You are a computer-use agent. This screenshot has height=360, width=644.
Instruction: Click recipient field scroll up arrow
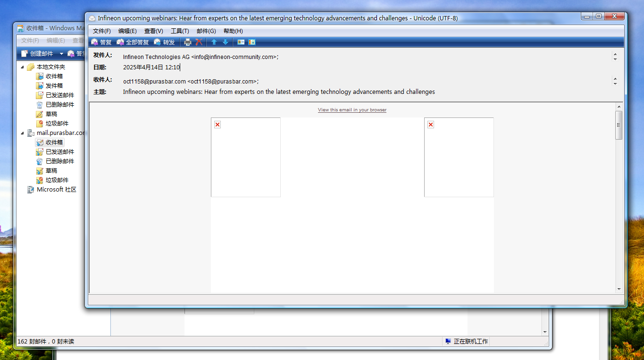615,78
